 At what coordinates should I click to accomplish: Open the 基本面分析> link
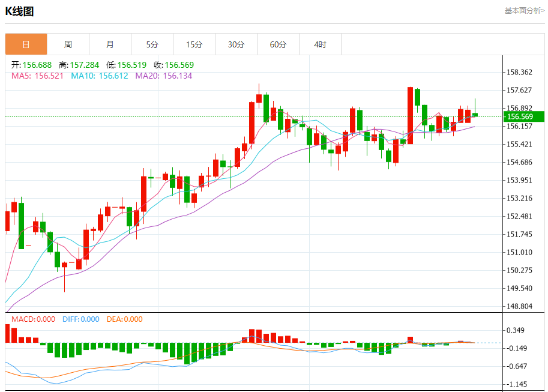click(524, 11)
